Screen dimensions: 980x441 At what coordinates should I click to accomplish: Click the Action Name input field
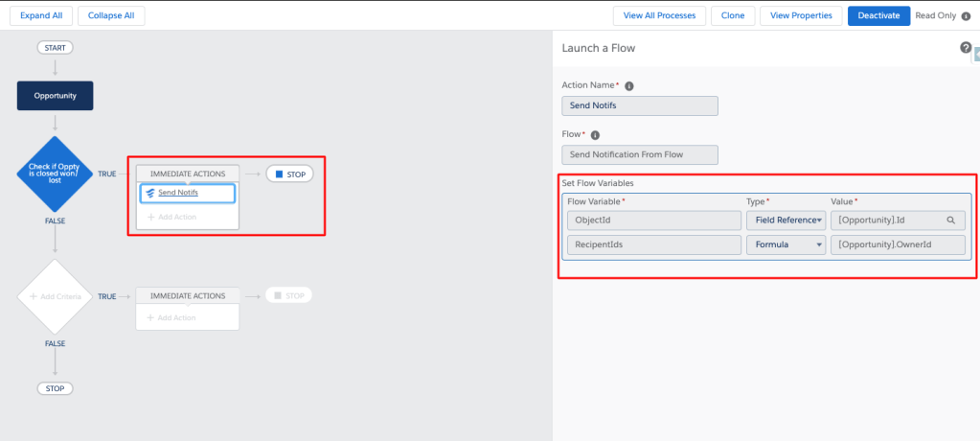tap(639, 105)
